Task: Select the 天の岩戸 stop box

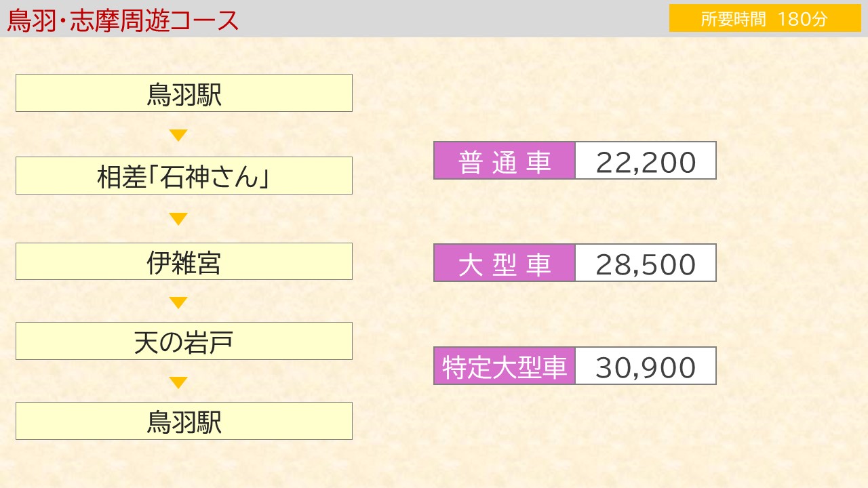Action: click(184, 341)
